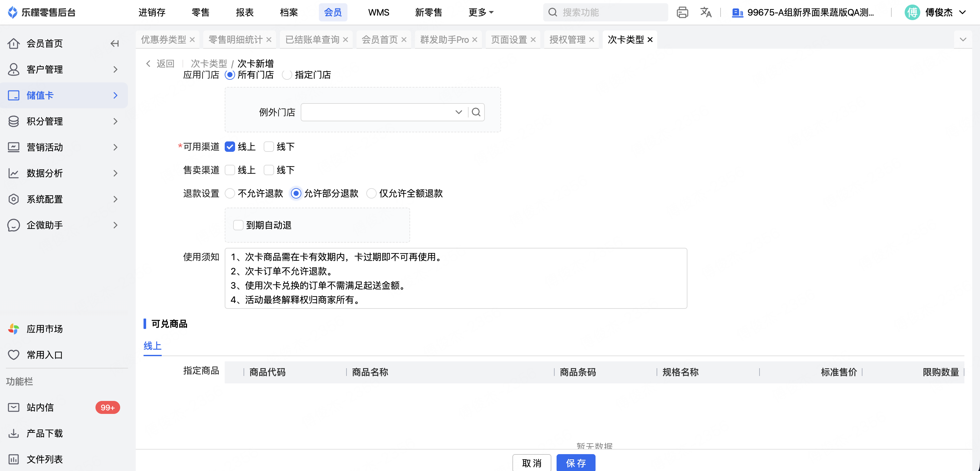Screen dimensions: 980x471
Task: Choose 仅允许全额退款 refund option
Action: pos(371,194)
